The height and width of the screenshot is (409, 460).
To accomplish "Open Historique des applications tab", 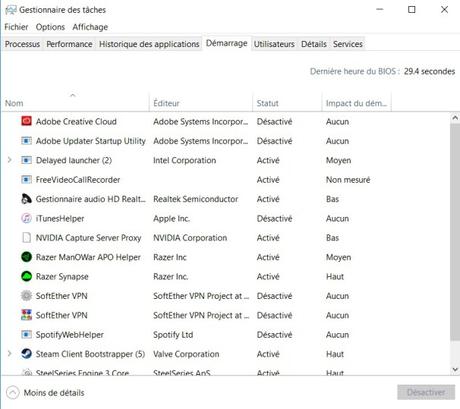I will click(149, 44).
